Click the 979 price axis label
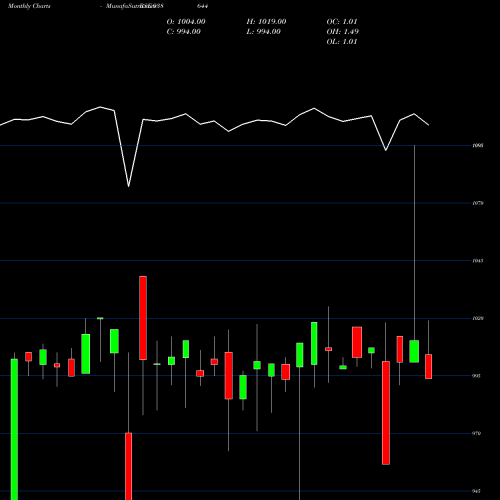Screen dimensions: 500x500 point(477,433)
